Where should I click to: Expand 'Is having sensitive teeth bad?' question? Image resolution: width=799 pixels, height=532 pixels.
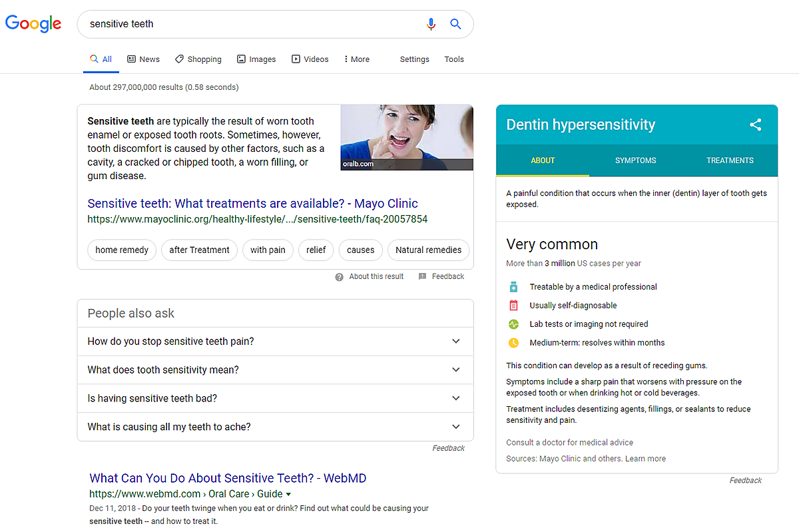[455, 399]
